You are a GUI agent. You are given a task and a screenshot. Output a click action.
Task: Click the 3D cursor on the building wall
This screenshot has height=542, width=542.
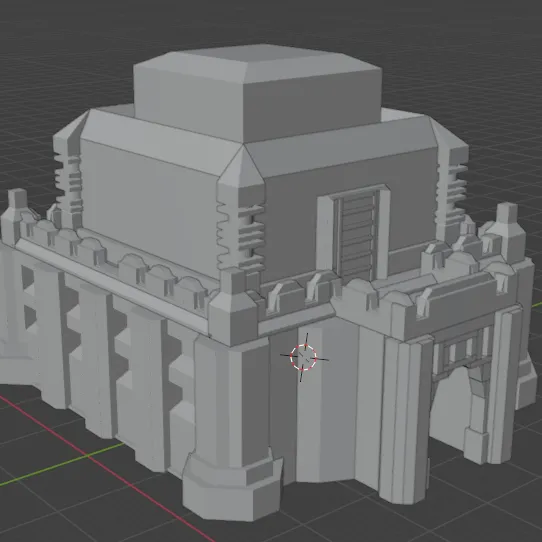tap(303, 357)
